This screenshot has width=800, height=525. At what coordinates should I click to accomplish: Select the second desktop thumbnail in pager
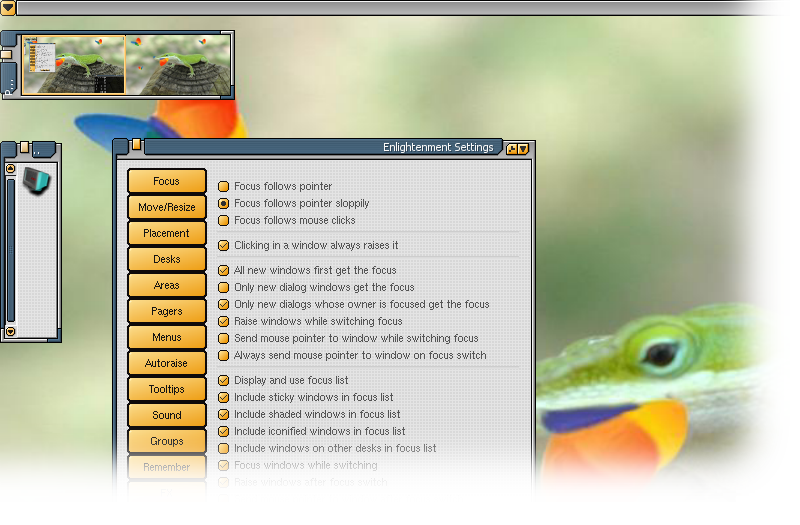(x=178, y=65)
